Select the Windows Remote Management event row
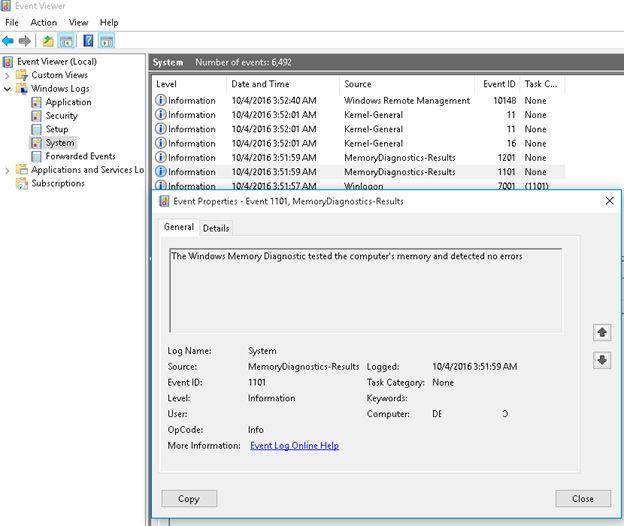This screenshot has height=526, width=624. point(406,100)
